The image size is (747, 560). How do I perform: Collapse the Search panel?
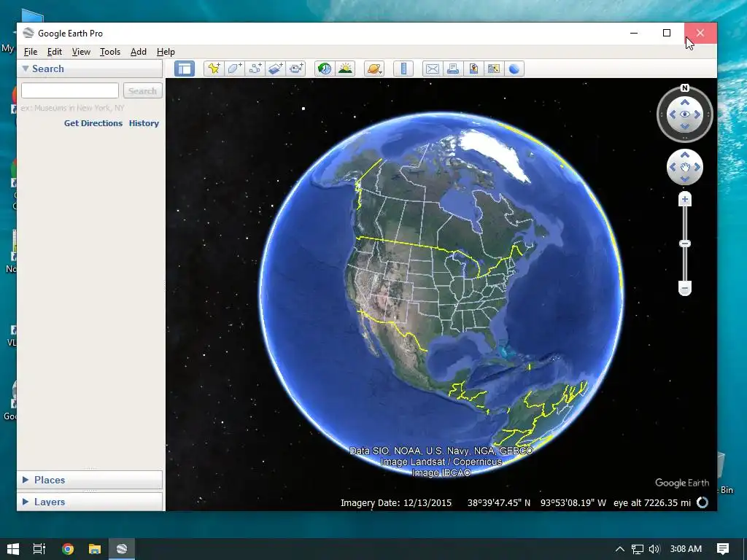click(26, 69)
